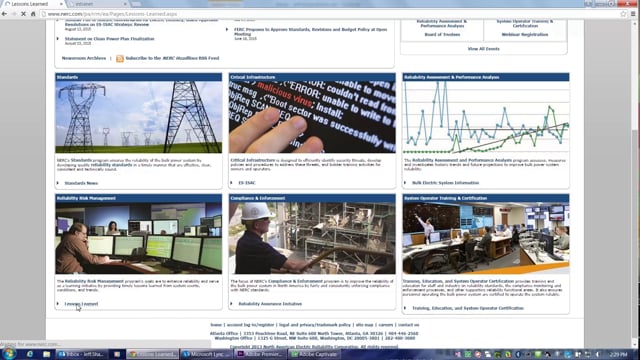640x360 pixels.
Task: Click the orange RSS feed icon
Action: point(120,58)
